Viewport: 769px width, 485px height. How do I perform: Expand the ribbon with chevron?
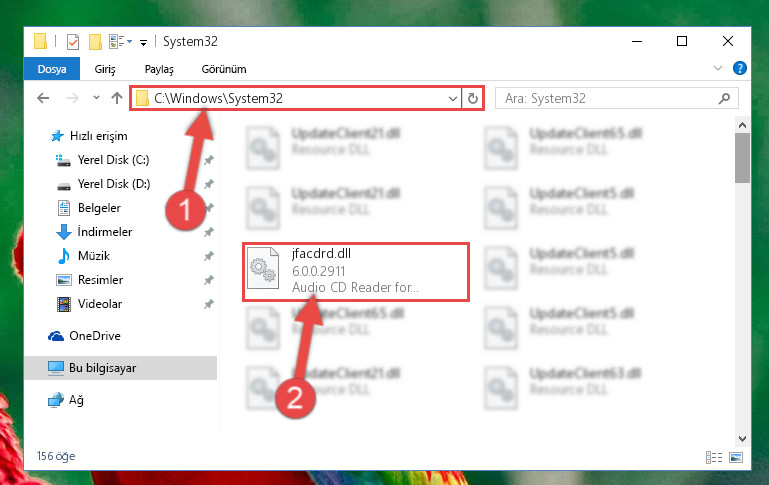[718, 68]
